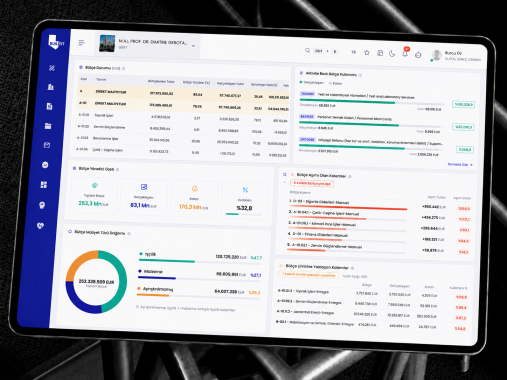
Task: Open the round badge-check sidebar icon
Action: pyautogui.click(x=45, y=165)
